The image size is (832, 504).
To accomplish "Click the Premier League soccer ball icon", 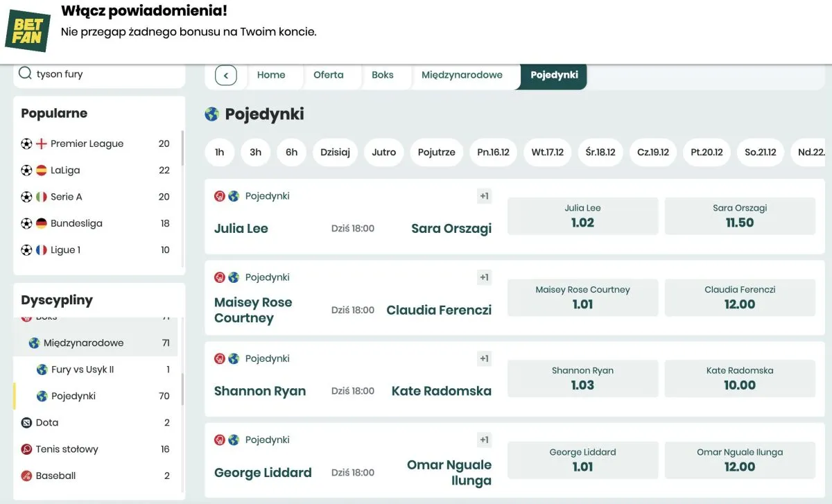I will click(x=26, y=144).
